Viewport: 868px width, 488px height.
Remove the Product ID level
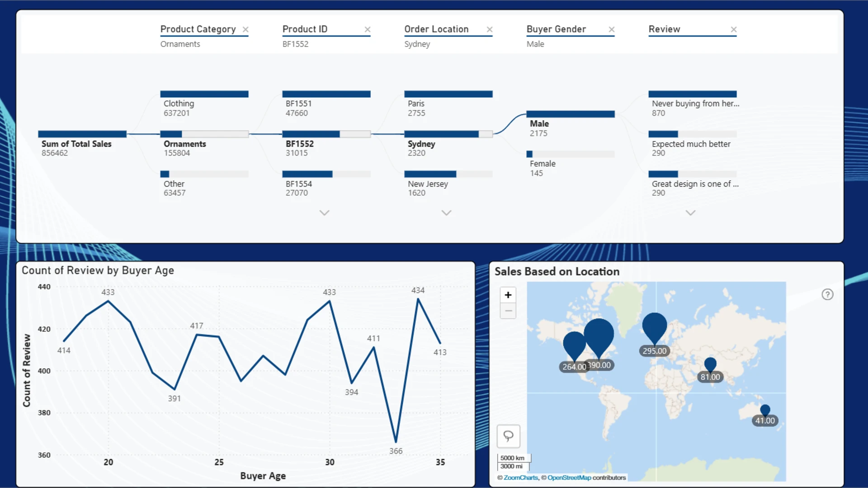(368, 29)
